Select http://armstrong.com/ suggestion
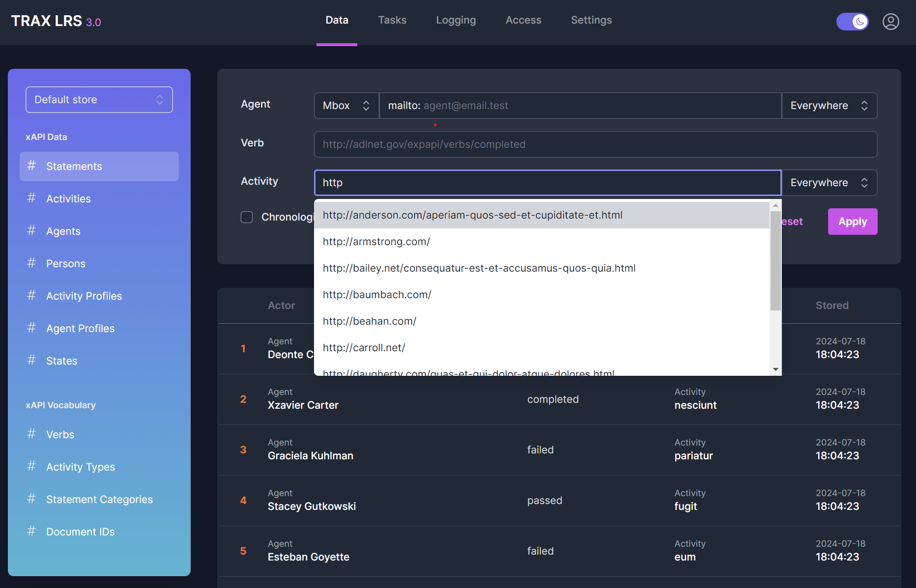Viewport: 916px width, 588px height. pos(376,242)
